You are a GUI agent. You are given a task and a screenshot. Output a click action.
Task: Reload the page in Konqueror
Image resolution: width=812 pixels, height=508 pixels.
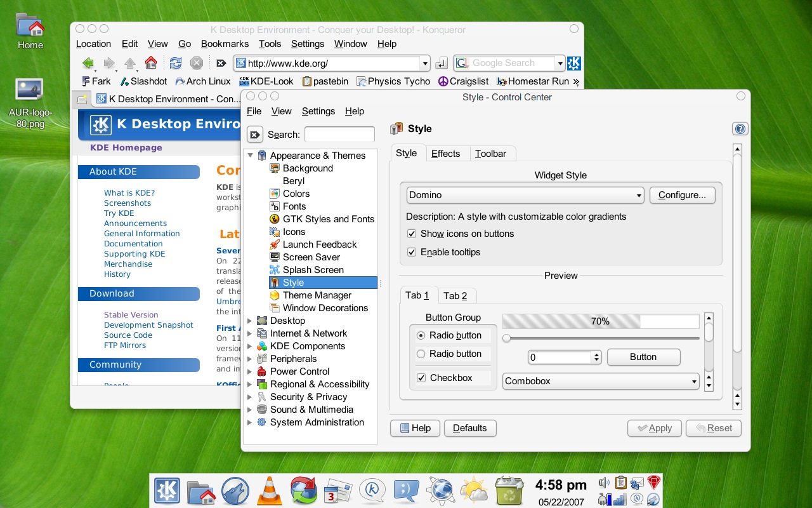[x=176, y=63]
